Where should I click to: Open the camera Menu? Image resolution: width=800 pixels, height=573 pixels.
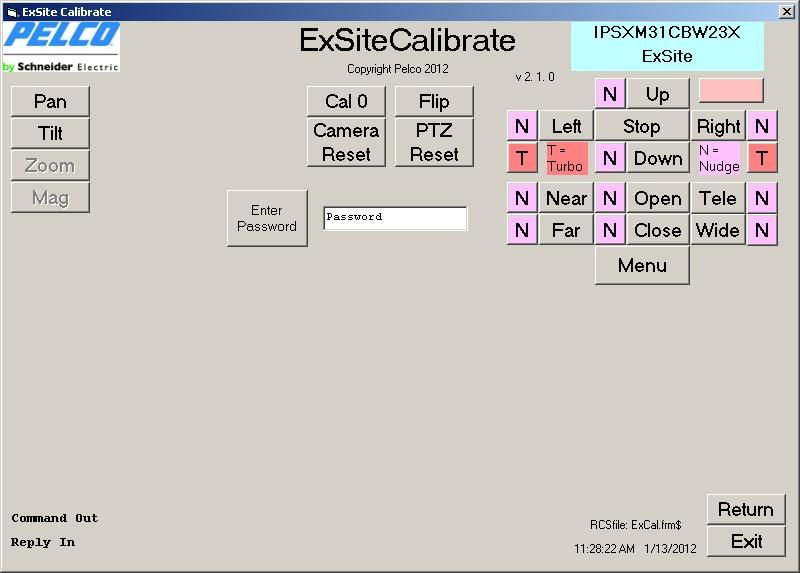[x=642, y=265]
